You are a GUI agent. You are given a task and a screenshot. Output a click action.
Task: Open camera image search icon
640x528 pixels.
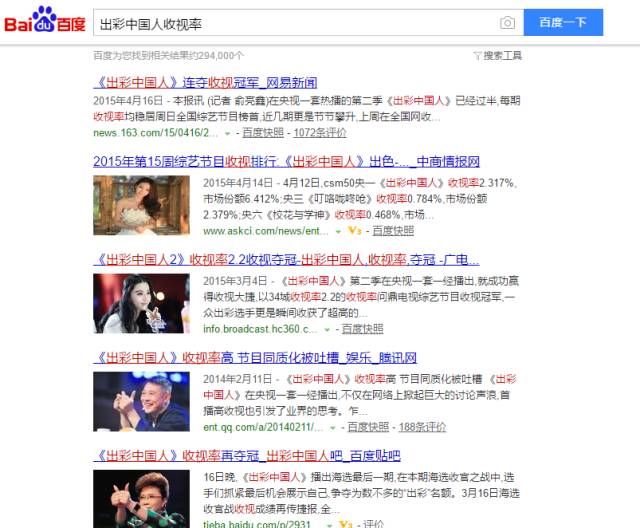(507, 22)
